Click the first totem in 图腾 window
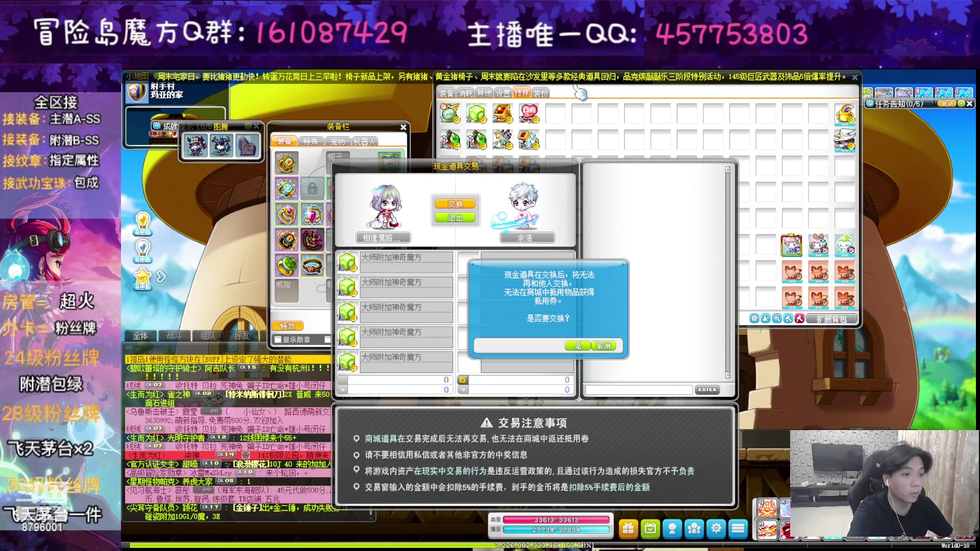980x551 pixels. point(196,145)
